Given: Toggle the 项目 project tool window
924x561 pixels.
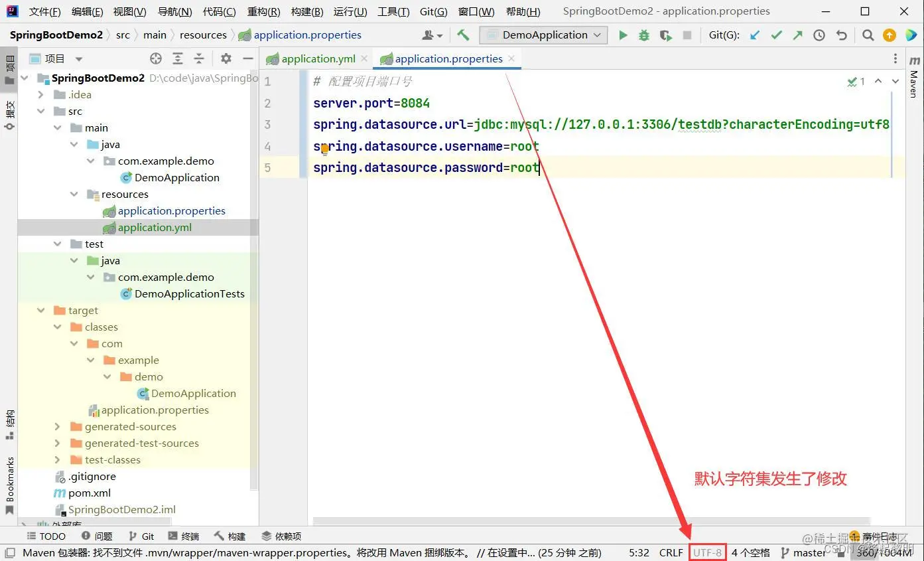Looking at the screenshot, I should click(x=10, y=70).
